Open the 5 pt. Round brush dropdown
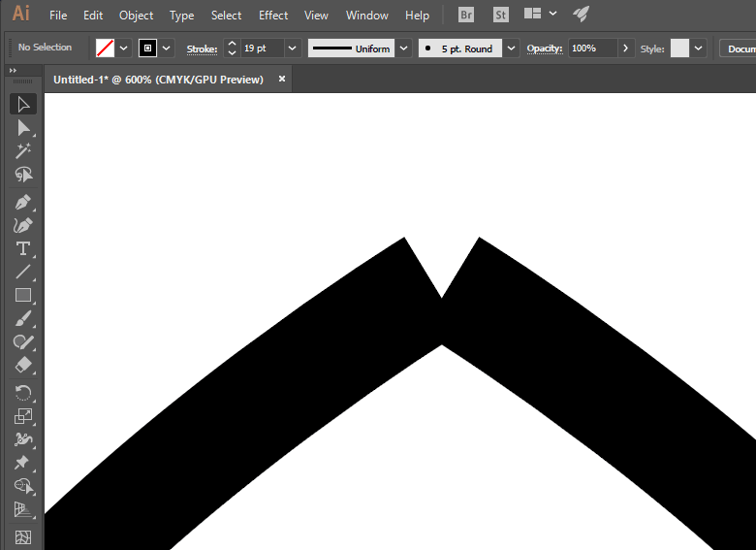This screenshot has height=550, width=756. point(511,49)
